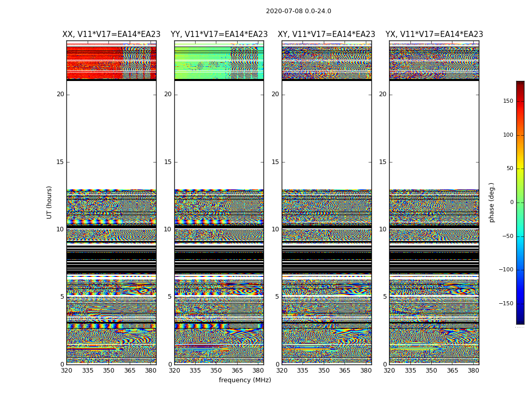The image size is (532, 405).
Task: Click colorbar tick label 100
Action: click(x=508, y=135)
